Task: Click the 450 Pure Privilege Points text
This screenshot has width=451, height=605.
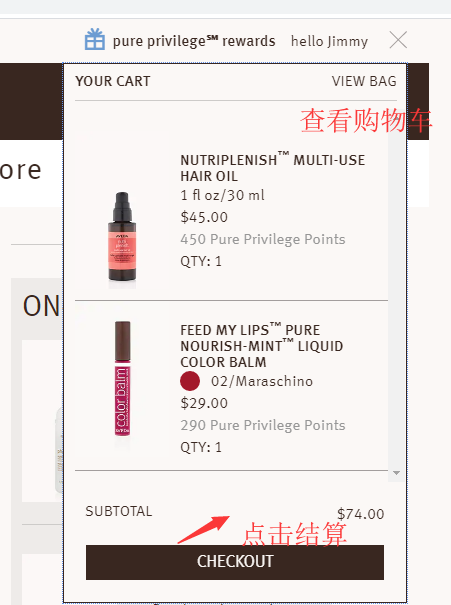Action: coord(262,240)
